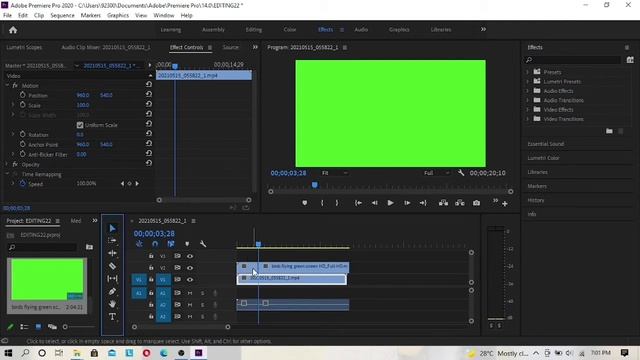
Task: Add marker in the timeline header
Action: coord(187,244)
